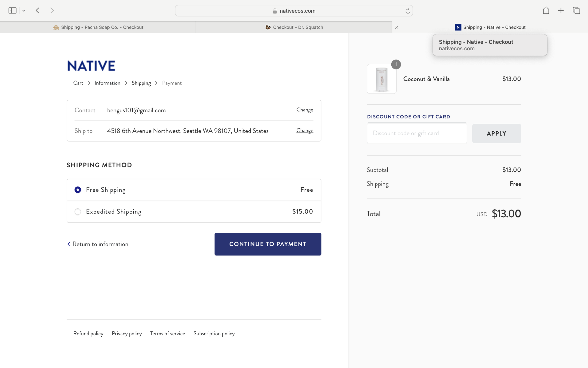
Task: Open the sidebar options chevron dropdown
Action: pos(24,10)
